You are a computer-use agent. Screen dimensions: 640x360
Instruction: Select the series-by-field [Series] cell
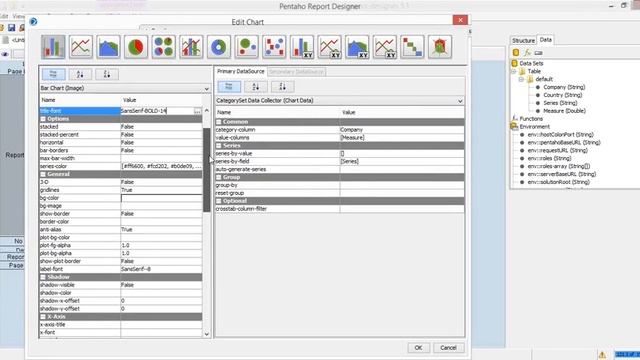click(402, 161)
